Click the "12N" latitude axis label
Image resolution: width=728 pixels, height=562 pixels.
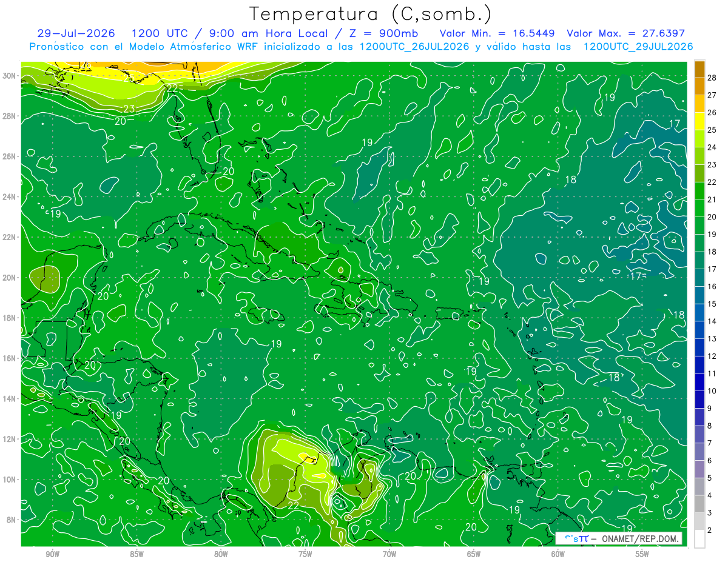[x=10, y=439]
